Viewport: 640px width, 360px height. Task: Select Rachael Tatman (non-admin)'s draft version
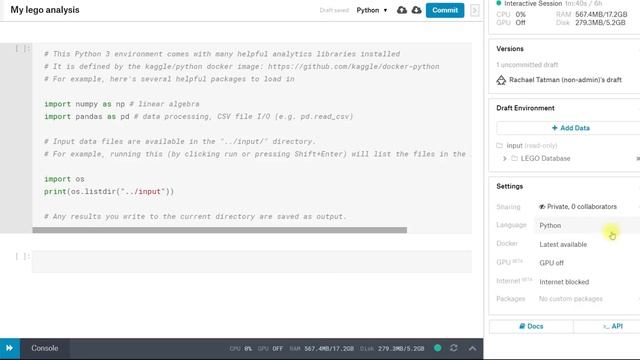(565, 80)
